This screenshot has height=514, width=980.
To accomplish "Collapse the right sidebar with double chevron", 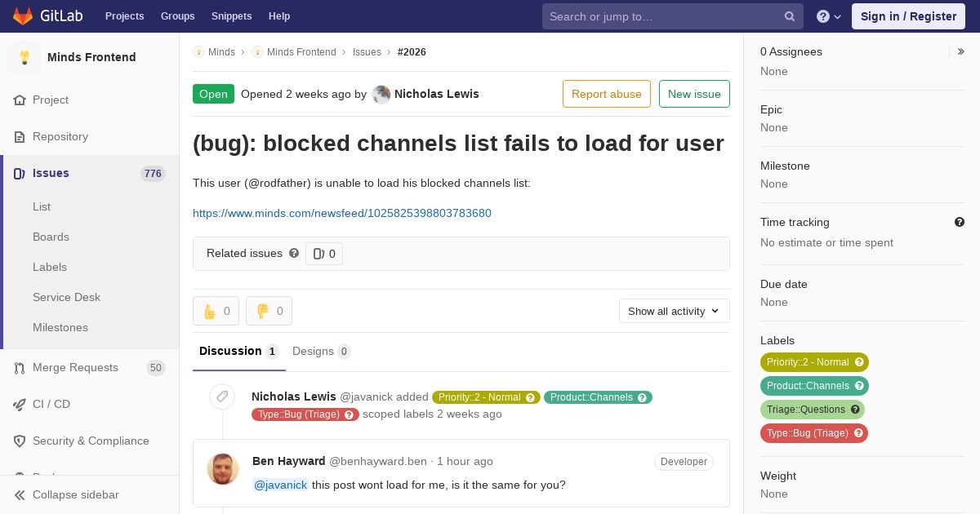I will tap(961, 51).
